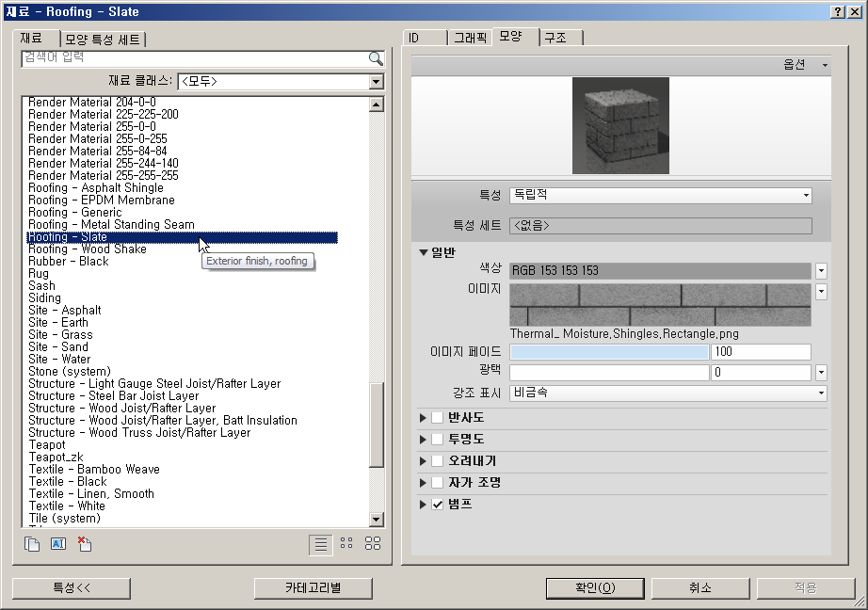Open the 강조 표시 dropdown
Viewport: 868px width, 610px height.
click(668, 393)
